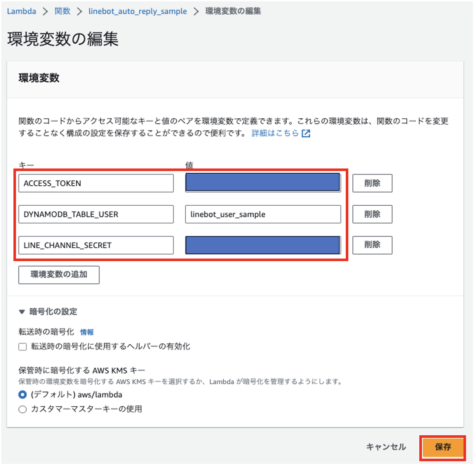The width and height of the screenshot is (476, 466).
Task: Delete the DYNAMODB_TABLE_USER variable with 削除
Action: [372, 214]
